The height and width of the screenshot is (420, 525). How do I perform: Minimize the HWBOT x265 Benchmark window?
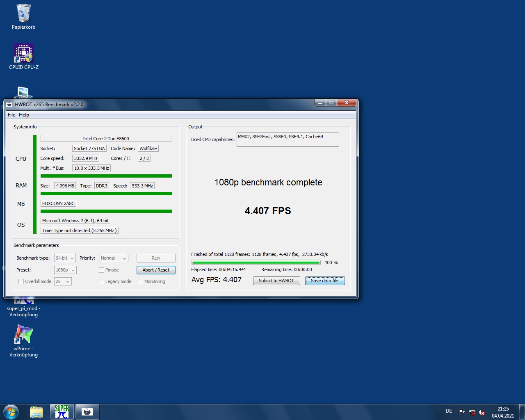pyautogui.click(x=320, y=103)
